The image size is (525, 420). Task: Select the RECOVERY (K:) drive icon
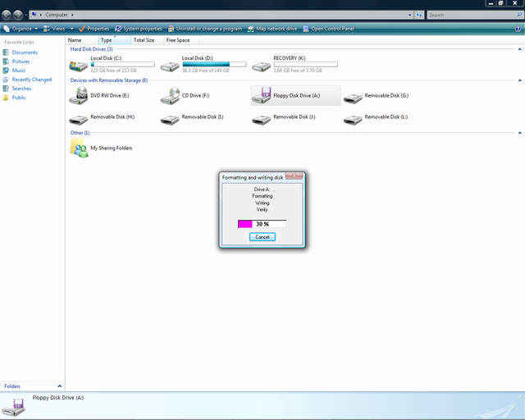pos(262,64)
